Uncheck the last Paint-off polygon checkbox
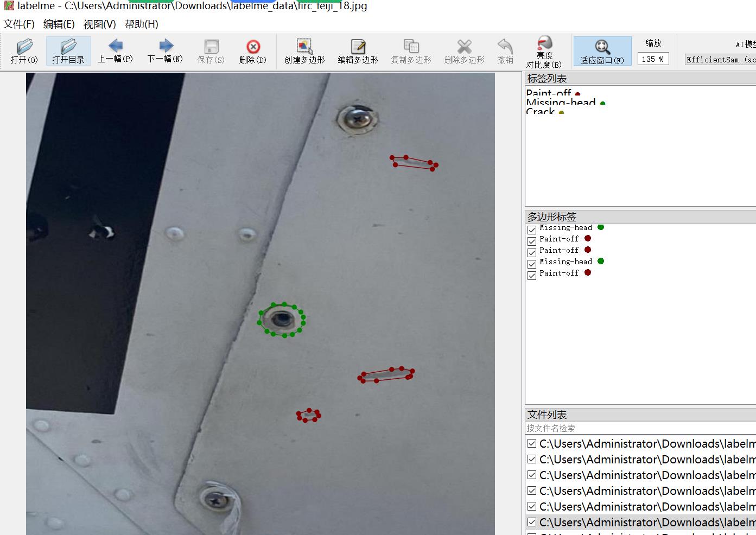This screenshot has height=535, width=756. coord(532,275)
